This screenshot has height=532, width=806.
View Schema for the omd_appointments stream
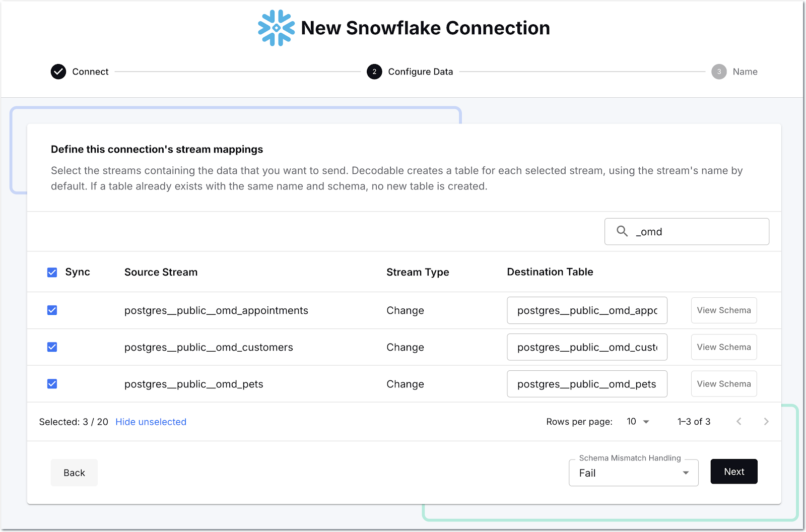tap(723, 310)
